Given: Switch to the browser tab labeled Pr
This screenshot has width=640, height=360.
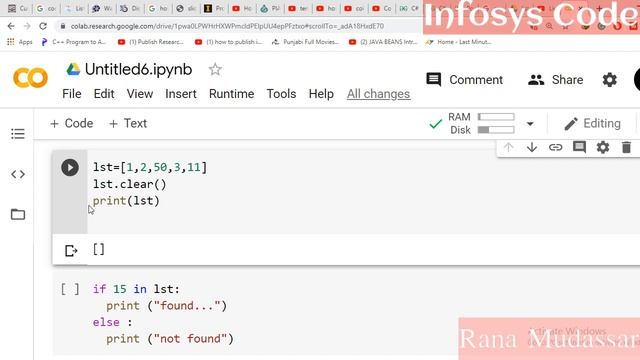Looking at the screenshot, I should pos(214,8).
